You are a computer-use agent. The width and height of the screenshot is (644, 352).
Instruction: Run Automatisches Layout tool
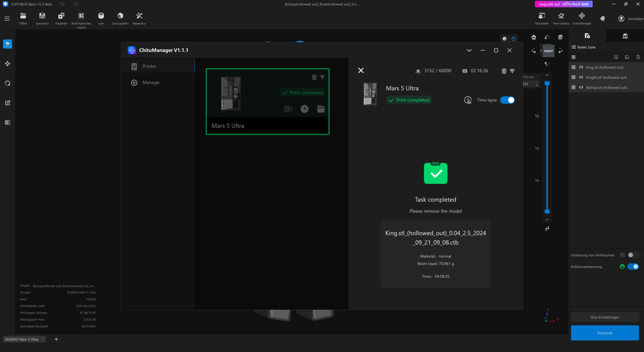pyautogui.click(x=81, y=21)
